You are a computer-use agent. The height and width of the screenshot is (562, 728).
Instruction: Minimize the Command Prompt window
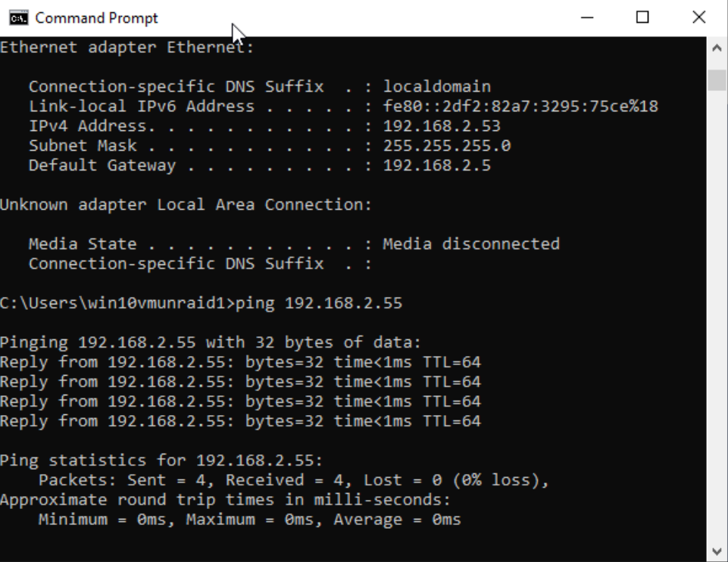(587, 17)
